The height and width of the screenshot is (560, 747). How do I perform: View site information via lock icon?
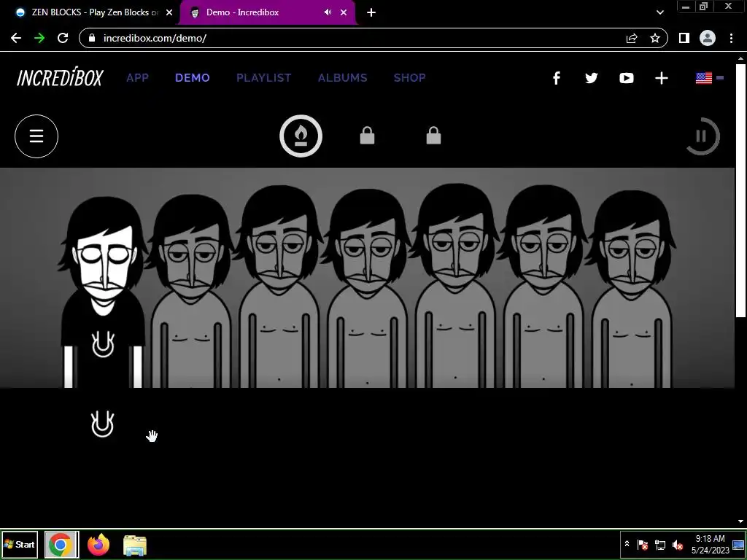[x=93, y=38]
